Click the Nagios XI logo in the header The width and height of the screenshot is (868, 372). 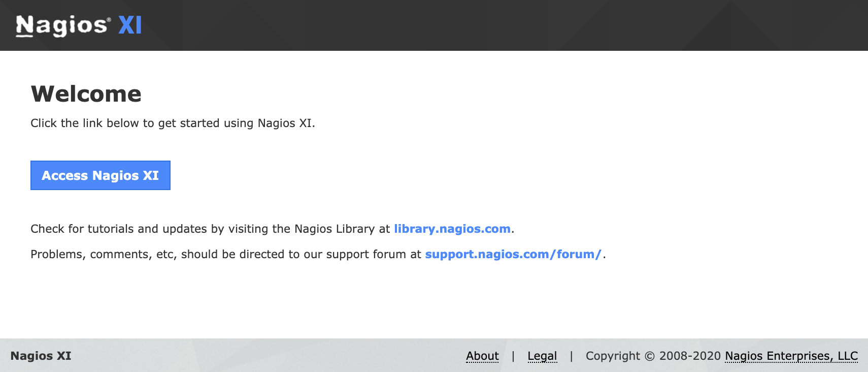click(x=79, y=25)
